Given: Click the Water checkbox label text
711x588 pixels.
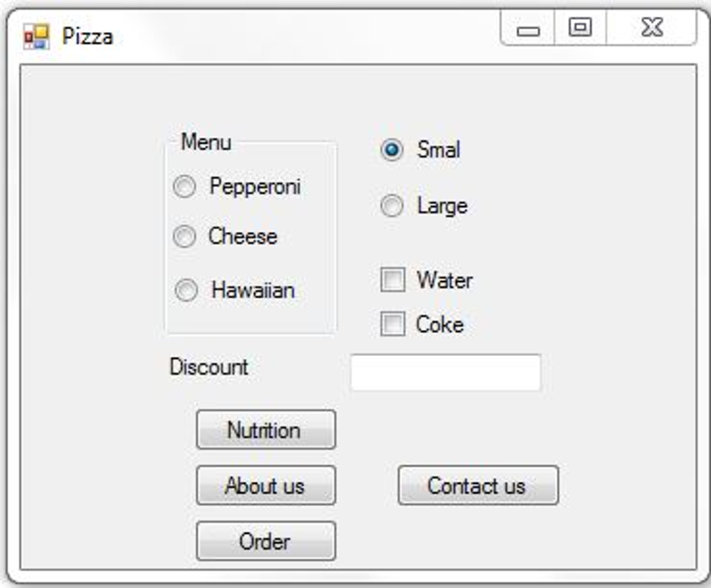Looking at the screenshot, I should click(x=445, y=280).
